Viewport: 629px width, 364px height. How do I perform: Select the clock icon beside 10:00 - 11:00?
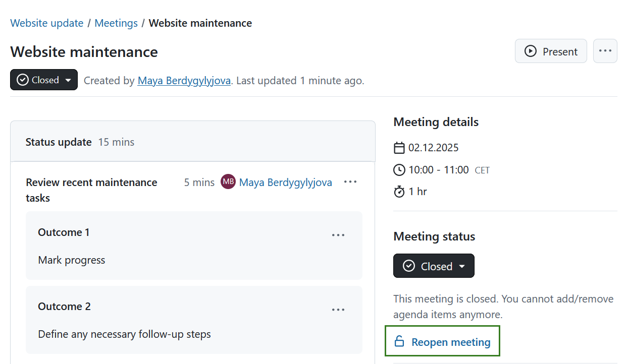[399, 170]
